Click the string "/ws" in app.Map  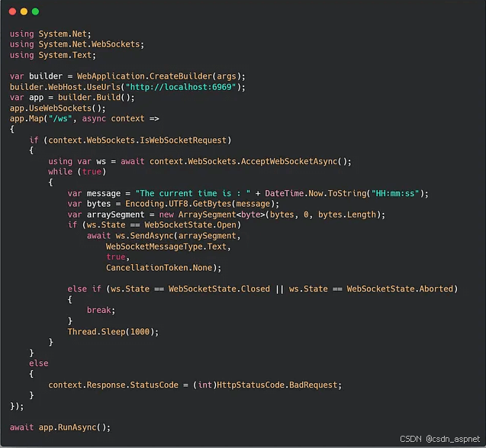tap(60, 119)
